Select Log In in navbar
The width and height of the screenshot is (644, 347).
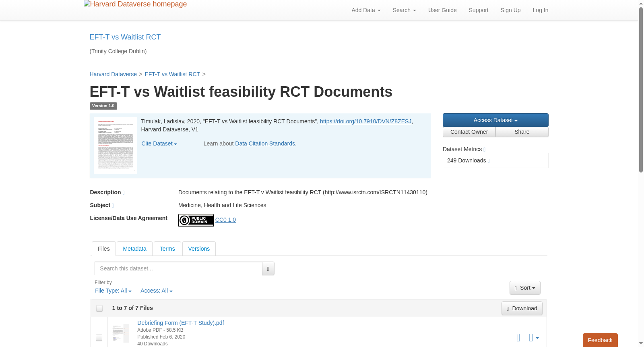point(541,10)
